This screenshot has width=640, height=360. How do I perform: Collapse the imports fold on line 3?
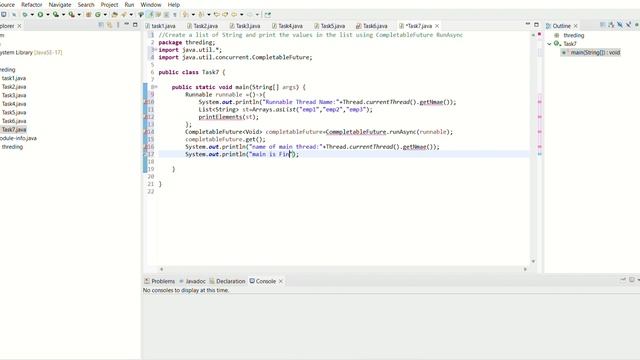[155, 50]
